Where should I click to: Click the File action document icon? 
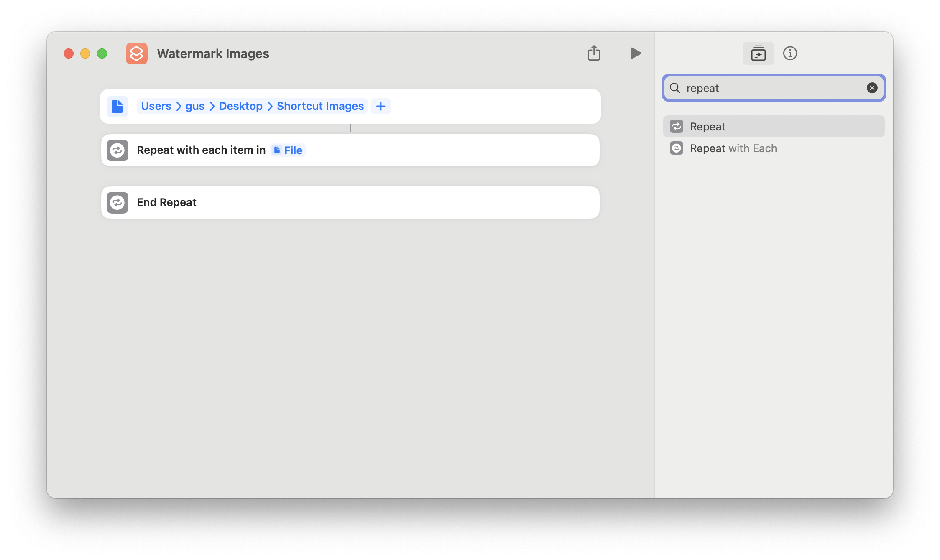(x=117, y=106)
